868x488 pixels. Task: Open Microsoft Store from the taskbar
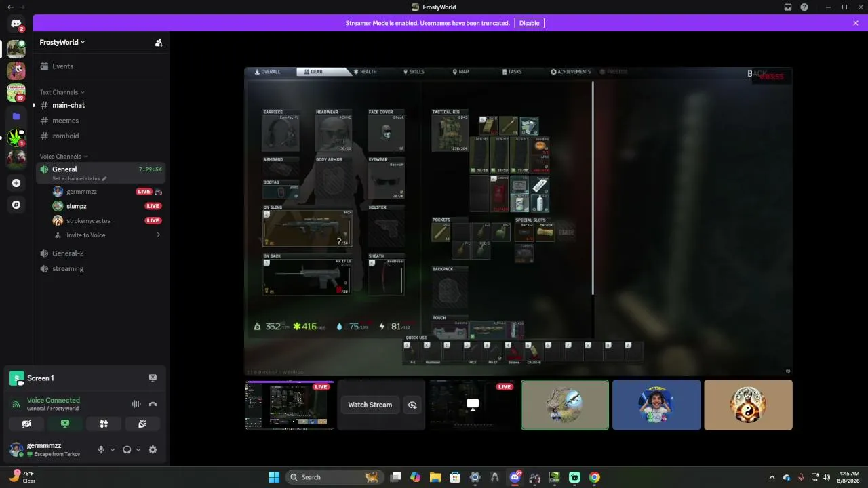(x=455, y=477)
